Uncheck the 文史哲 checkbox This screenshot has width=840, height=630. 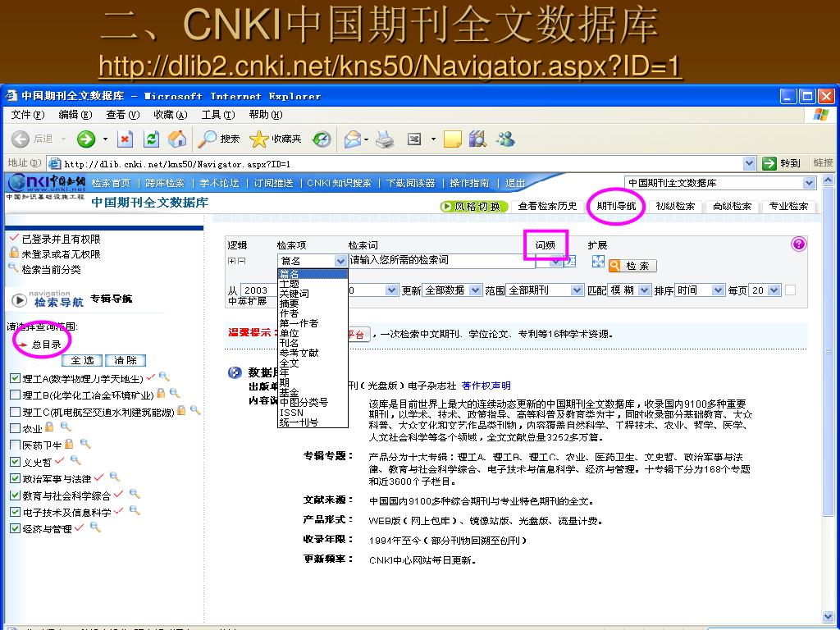click(x=16, y=461)
